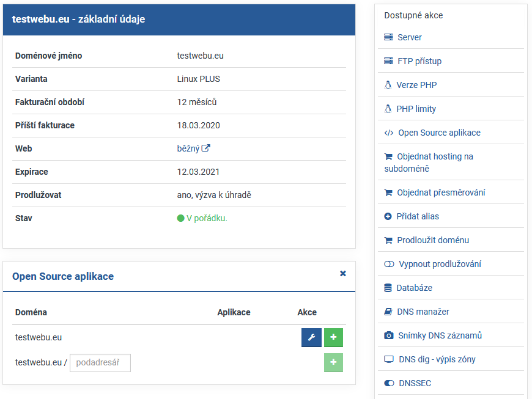The height and width of the screenshot is (399, 532).
Task: Click the green plus button for testwebu.eu
Action: click(333, 337)
